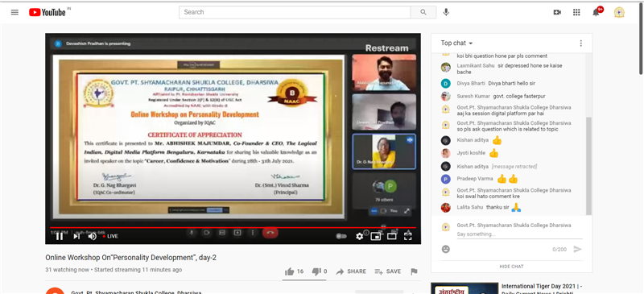Click the SHARE button
This screenshot has height=294, width=644.
(351, 271)
